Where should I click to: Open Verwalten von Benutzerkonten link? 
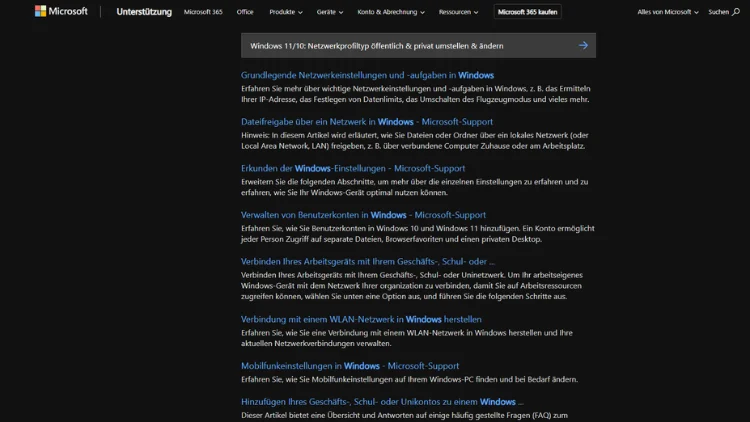tap(364, 215)
